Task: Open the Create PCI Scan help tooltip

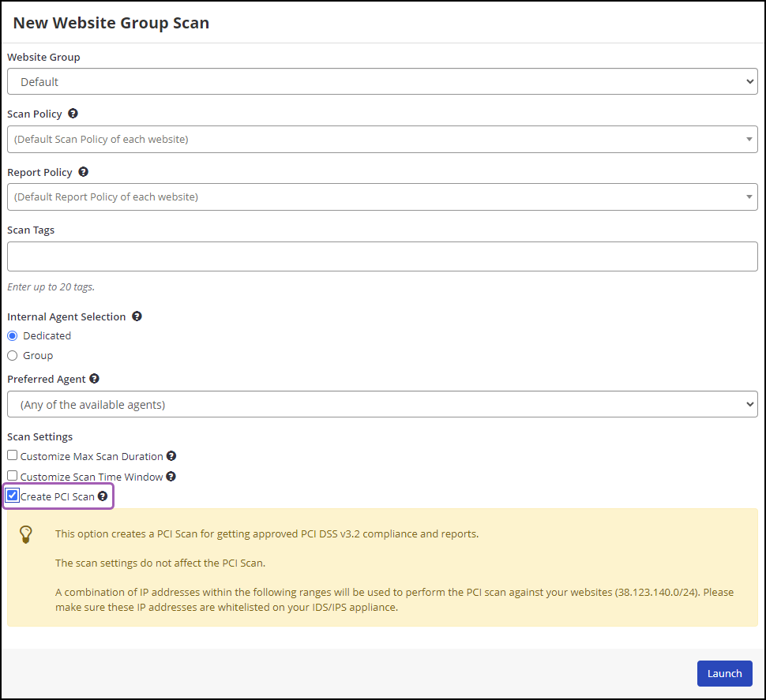Action: pos(103,496)
